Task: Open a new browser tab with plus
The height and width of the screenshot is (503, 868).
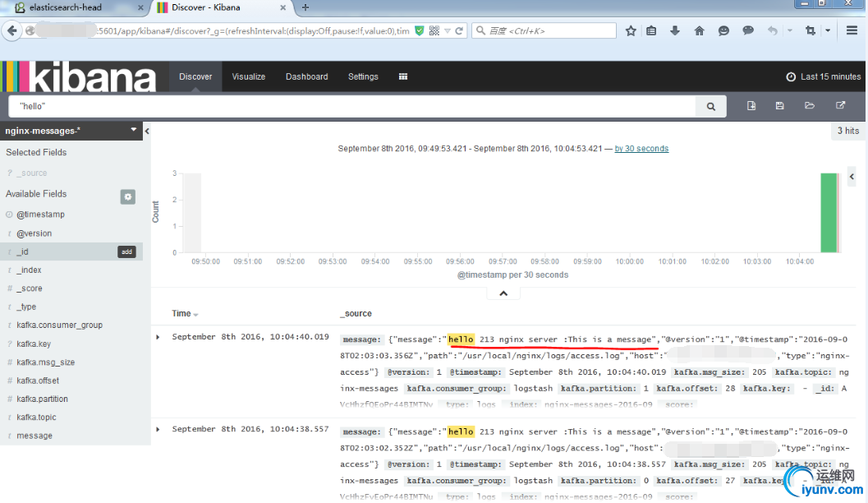Action: point(305,7)
